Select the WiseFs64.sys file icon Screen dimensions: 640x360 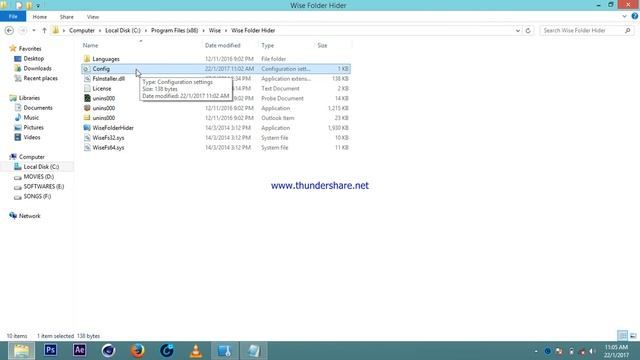(x=87, y=148)
